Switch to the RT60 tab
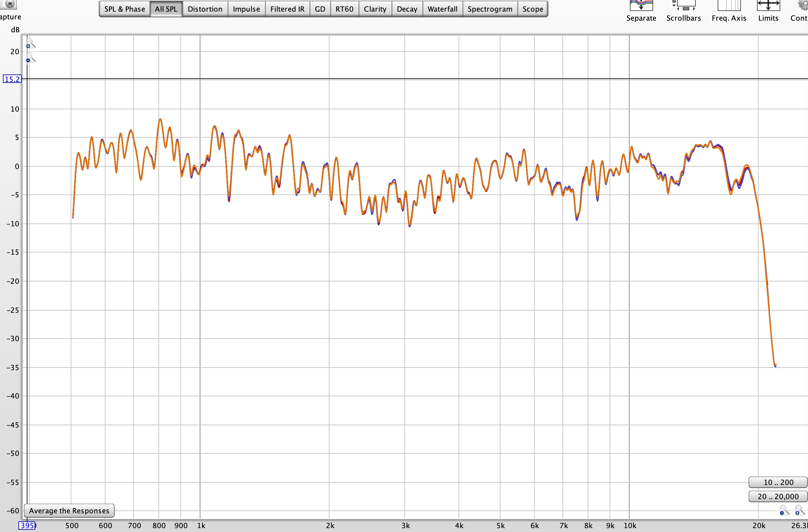The image size is (808, 532). click(x=344, y=9)
